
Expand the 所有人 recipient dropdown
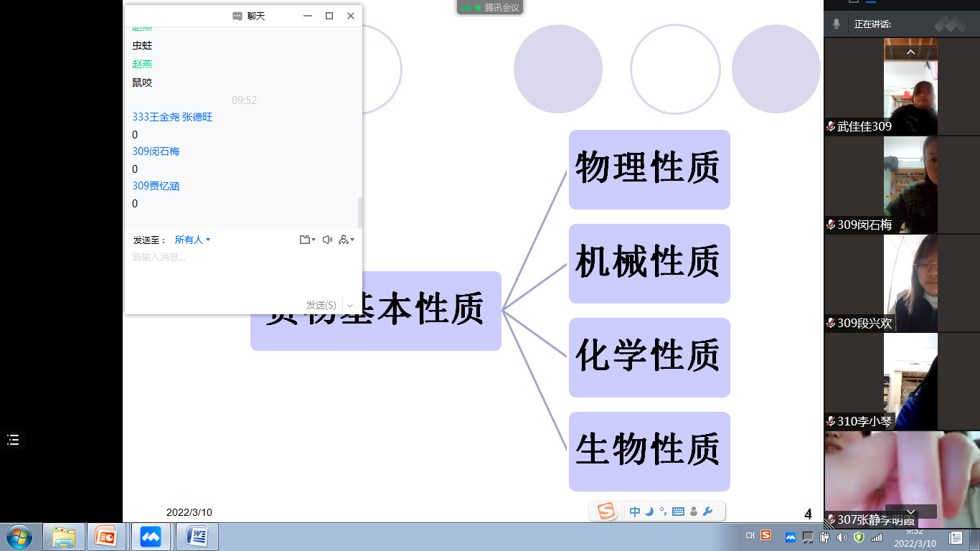tap(192, 240)
